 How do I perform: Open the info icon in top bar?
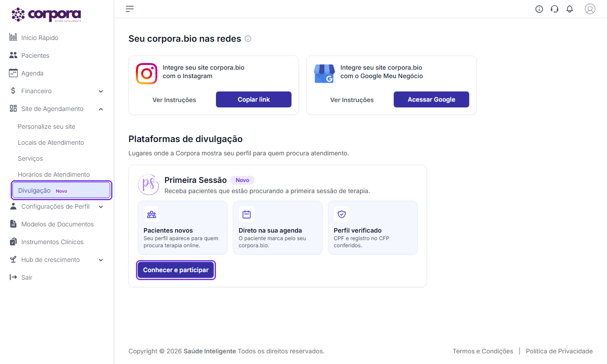539,9
